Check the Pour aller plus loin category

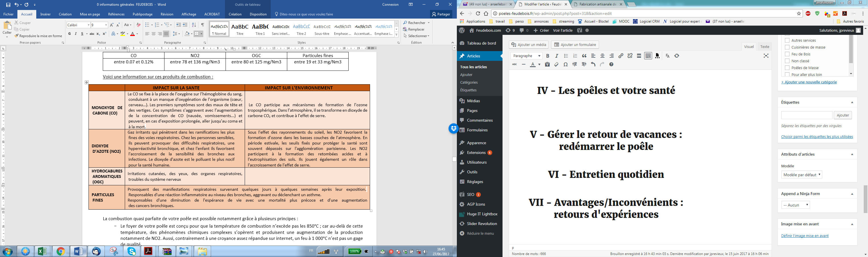tap(787, 75)
